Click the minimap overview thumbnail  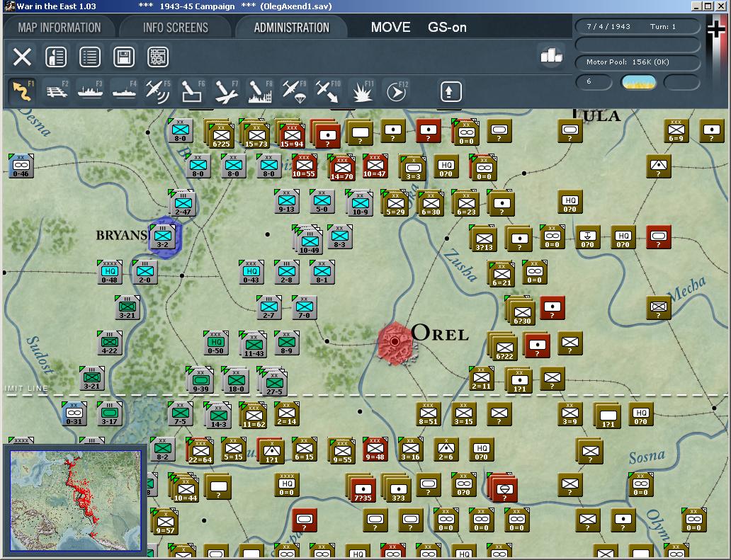[x=75, y=499]
